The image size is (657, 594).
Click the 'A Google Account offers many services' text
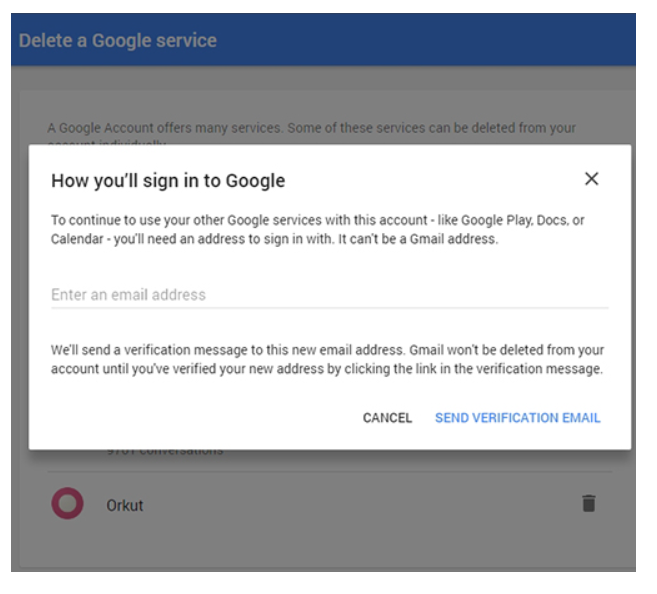(310, 129)
